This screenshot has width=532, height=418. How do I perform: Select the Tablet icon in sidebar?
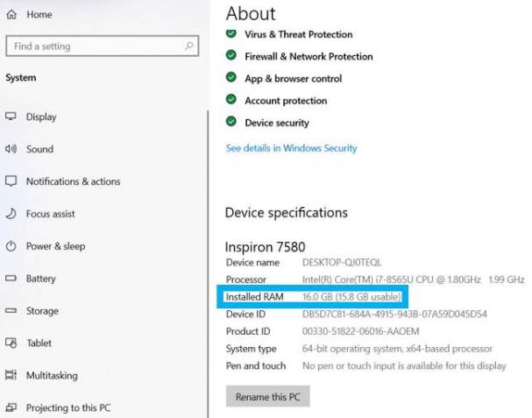pyautogui.click(x=11, y=344)
